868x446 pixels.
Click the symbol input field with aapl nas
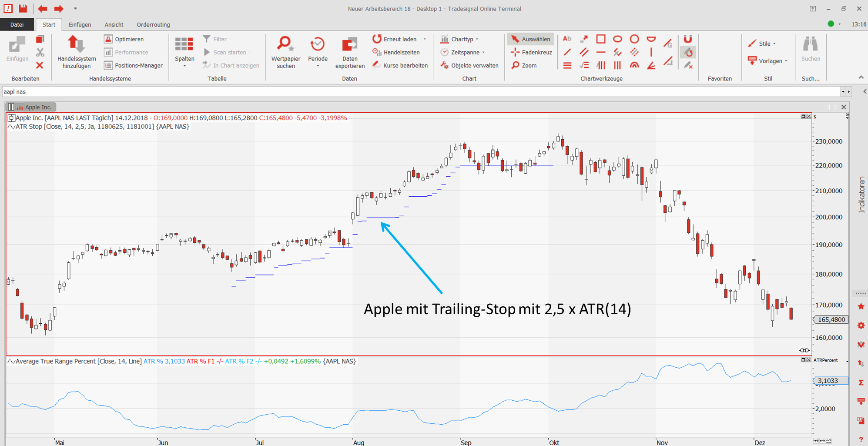[418, 92]
